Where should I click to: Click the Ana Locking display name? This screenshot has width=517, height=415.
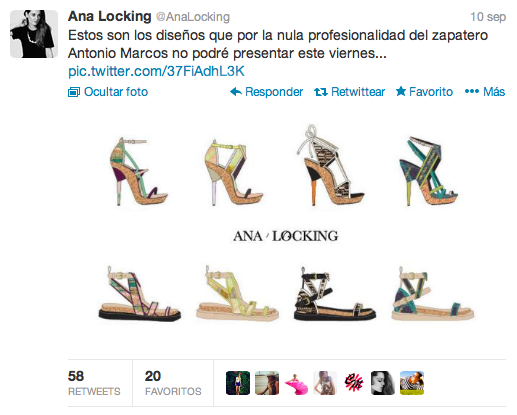pos(109,16)
